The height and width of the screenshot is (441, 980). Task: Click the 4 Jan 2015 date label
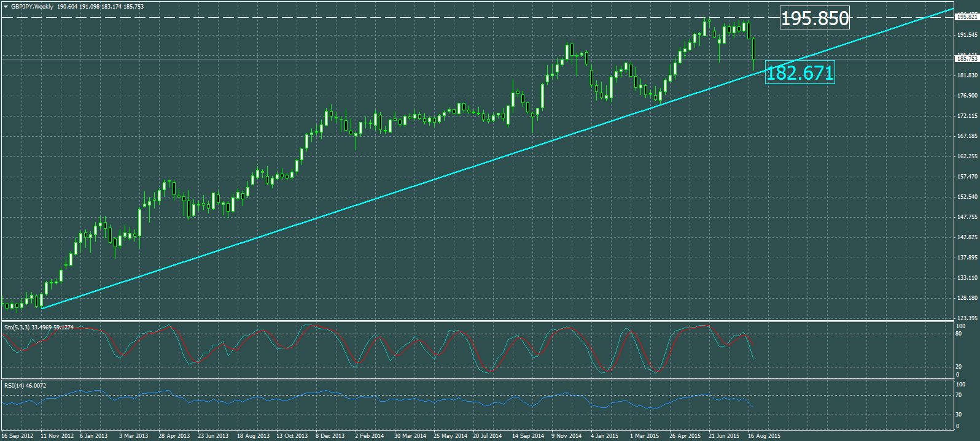pos(604,436)
